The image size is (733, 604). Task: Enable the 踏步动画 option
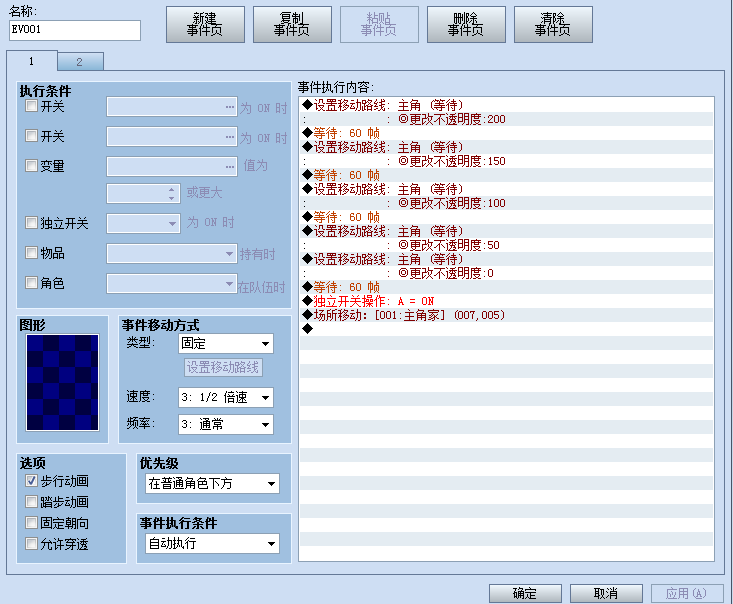(x=31, y=502)
